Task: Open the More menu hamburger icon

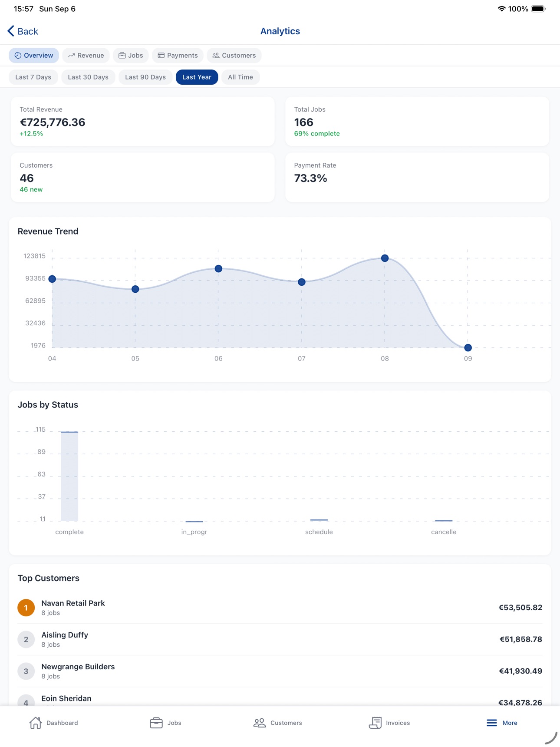Action: tap(491, 723)
